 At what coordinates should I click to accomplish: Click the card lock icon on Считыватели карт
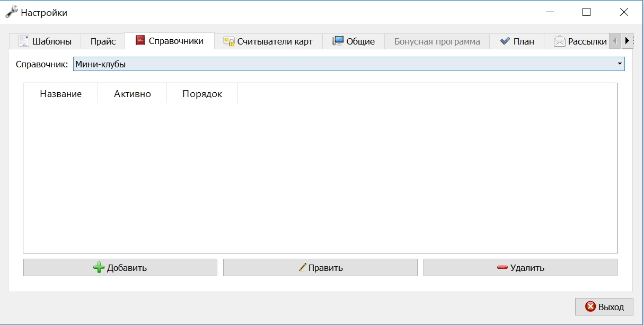229,41
